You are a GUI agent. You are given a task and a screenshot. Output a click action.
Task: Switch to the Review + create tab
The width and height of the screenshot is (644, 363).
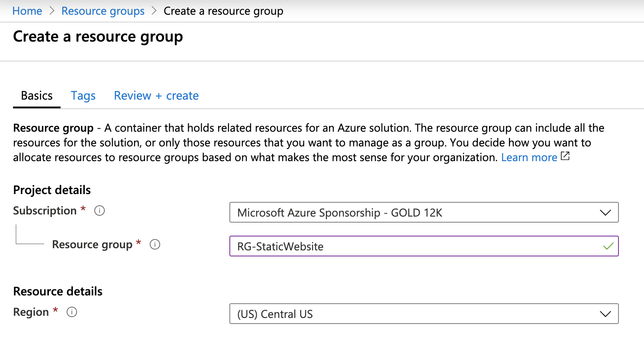click(156, 95)
